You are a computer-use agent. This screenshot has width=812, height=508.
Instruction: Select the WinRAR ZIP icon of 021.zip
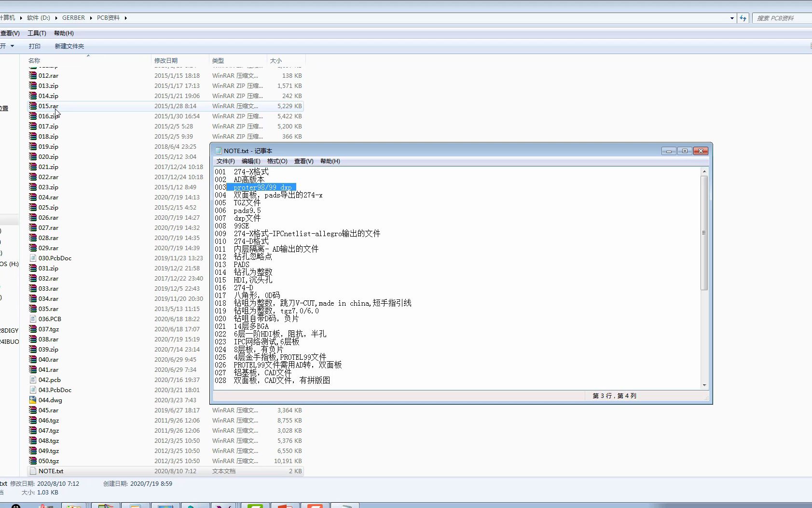(x=33, y=167)
